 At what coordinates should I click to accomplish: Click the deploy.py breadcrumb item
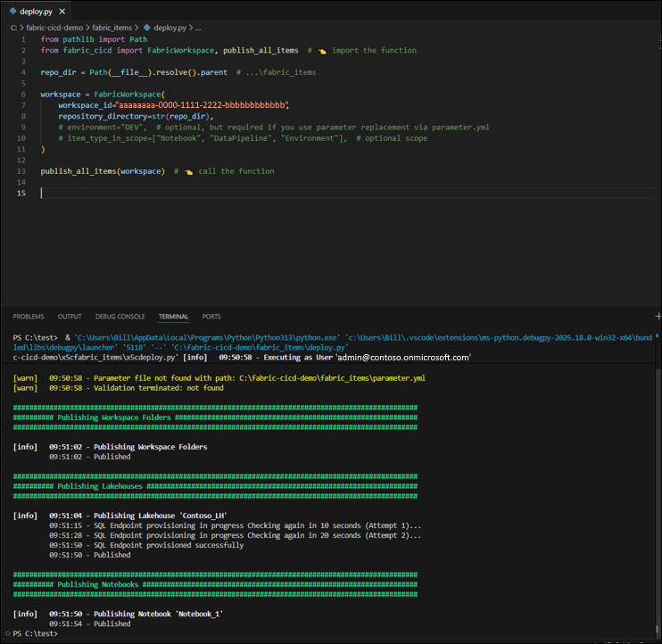(x=170, y=28)
